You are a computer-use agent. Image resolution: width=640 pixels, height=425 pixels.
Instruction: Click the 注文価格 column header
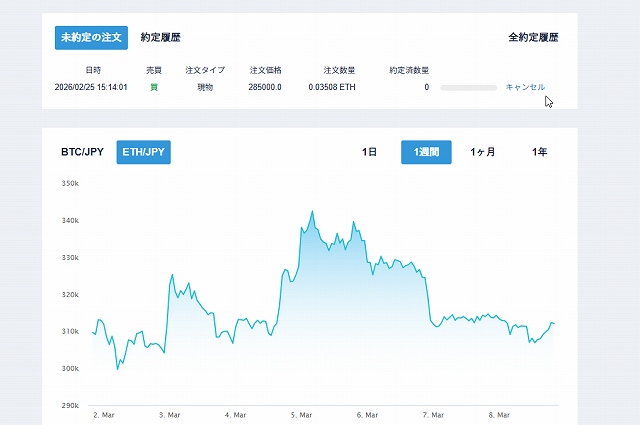265,70
